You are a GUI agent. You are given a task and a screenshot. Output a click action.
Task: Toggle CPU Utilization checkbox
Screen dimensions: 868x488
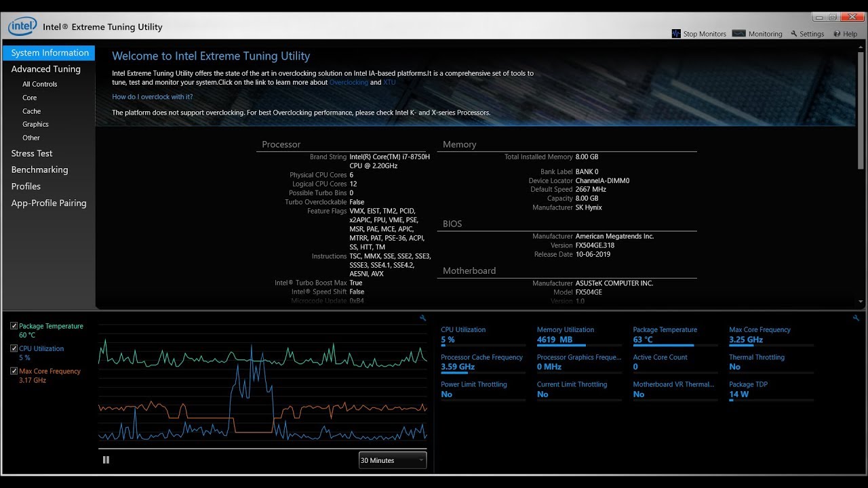pyautogui.click(x=14, y=348)
